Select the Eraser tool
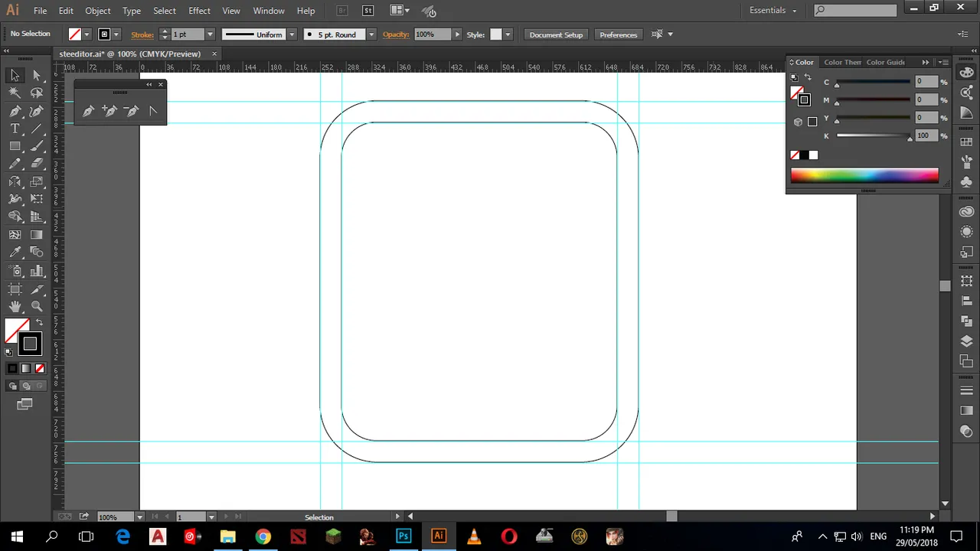 coord(37,164)
